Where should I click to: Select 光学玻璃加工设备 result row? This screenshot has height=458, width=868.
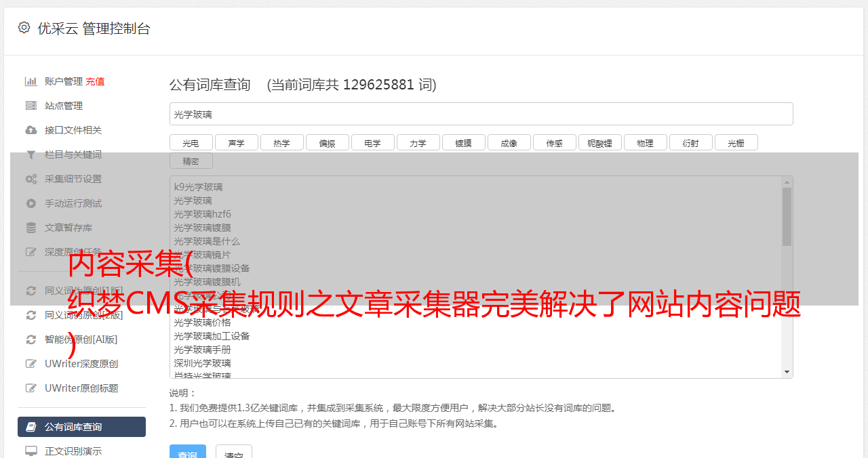pos(212,336)
